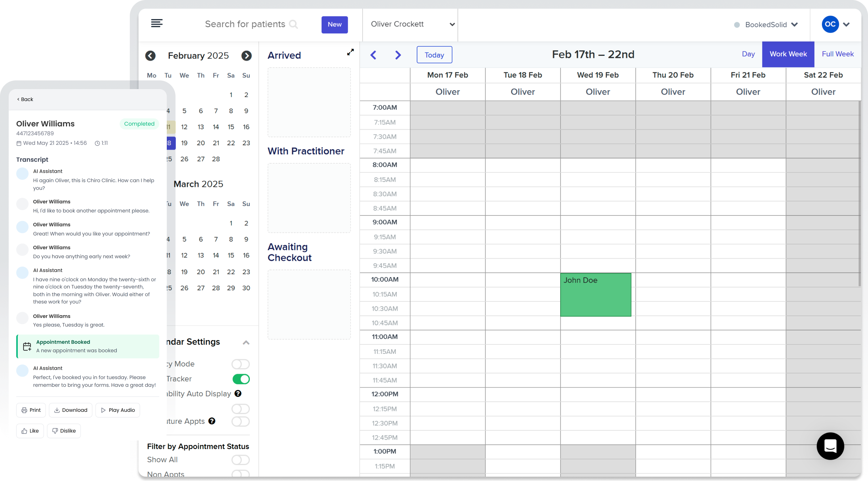Toggle the Availability Auto Display switch
The image size is (868, 481).
click(x=241, y=409)
